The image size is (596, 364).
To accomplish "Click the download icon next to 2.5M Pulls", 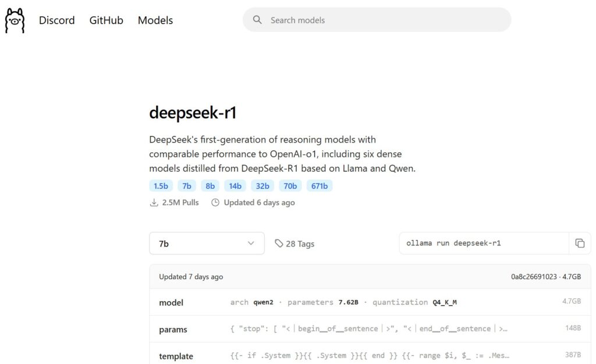I will point(154,202).
